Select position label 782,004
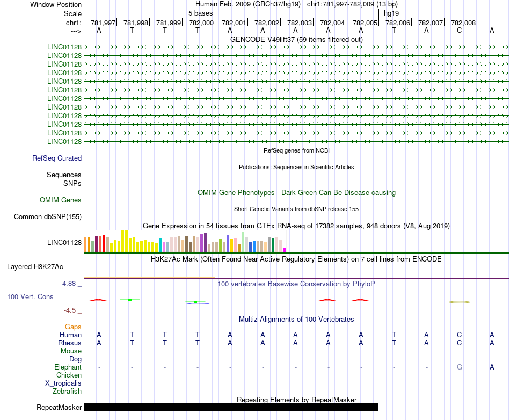The height and width of the screenshot is (420, 510). (x=332, y=23)
